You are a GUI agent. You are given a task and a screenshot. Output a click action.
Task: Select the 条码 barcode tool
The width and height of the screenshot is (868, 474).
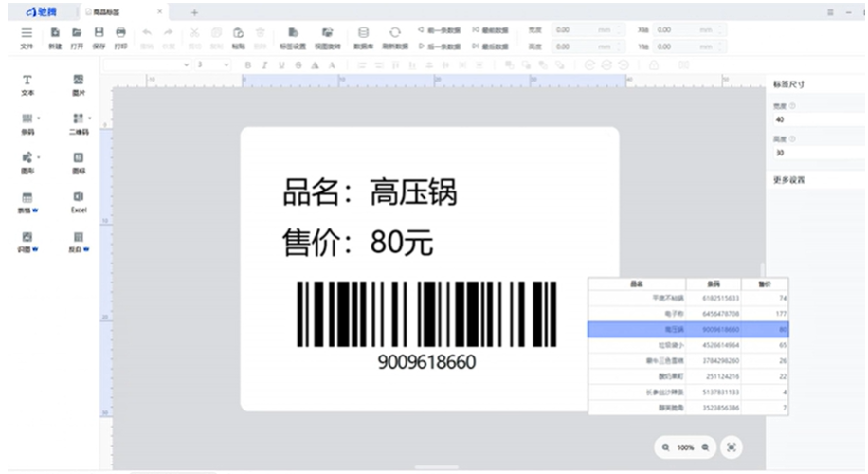[x=27, y=124]
